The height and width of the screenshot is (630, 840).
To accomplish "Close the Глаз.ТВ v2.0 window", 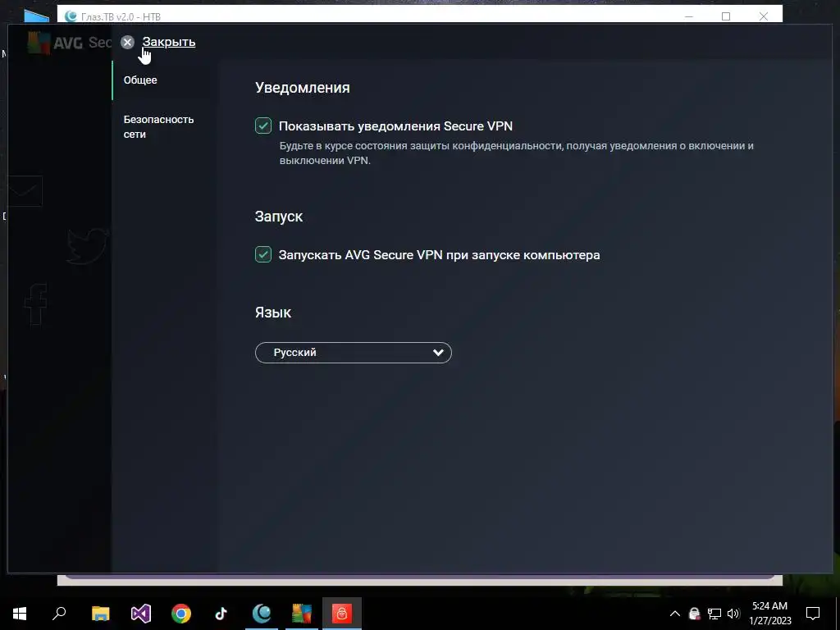I will tap(764, 16).
